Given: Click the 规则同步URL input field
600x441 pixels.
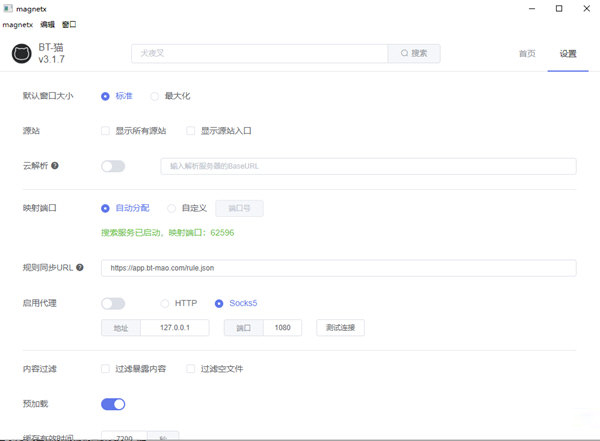Looking at the screenshot, I should click(x=338, y=268).
